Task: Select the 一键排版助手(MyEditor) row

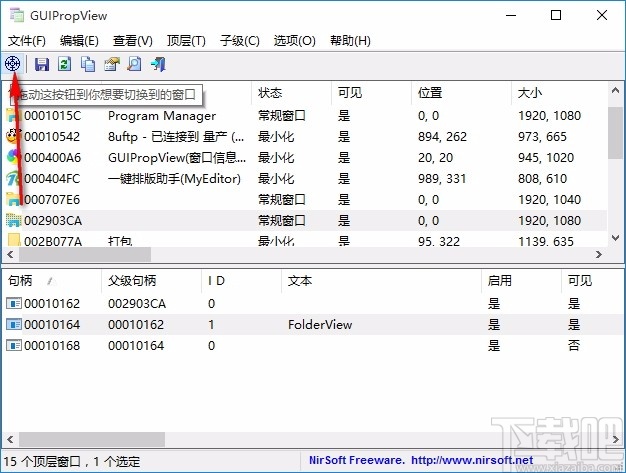Action: 305,178
